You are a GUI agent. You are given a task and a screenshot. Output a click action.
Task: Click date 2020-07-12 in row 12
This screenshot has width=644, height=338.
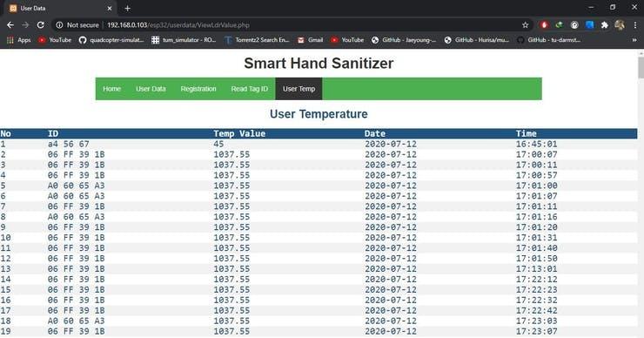click(391, 259)
